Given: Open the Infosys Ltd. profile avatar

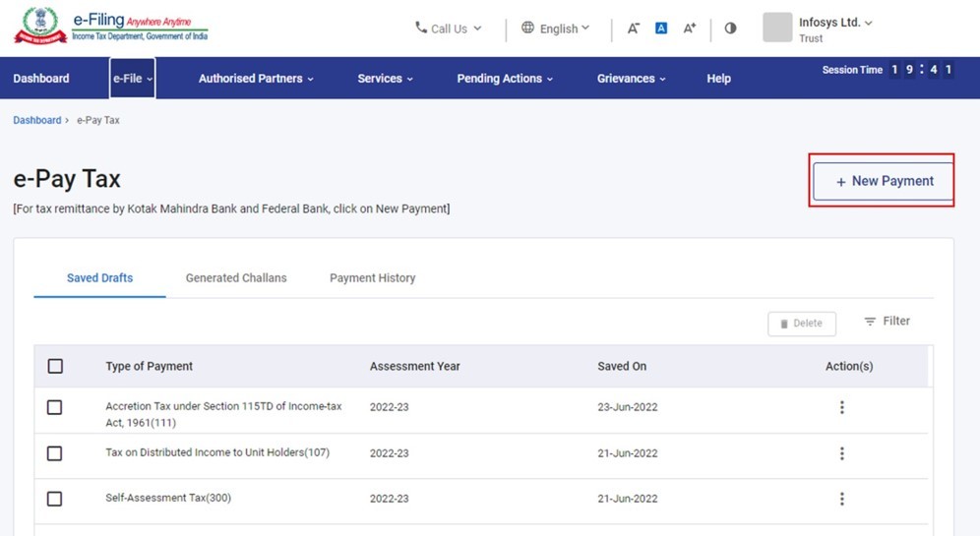Looking at the screenshot, I should tap(777, 28).
